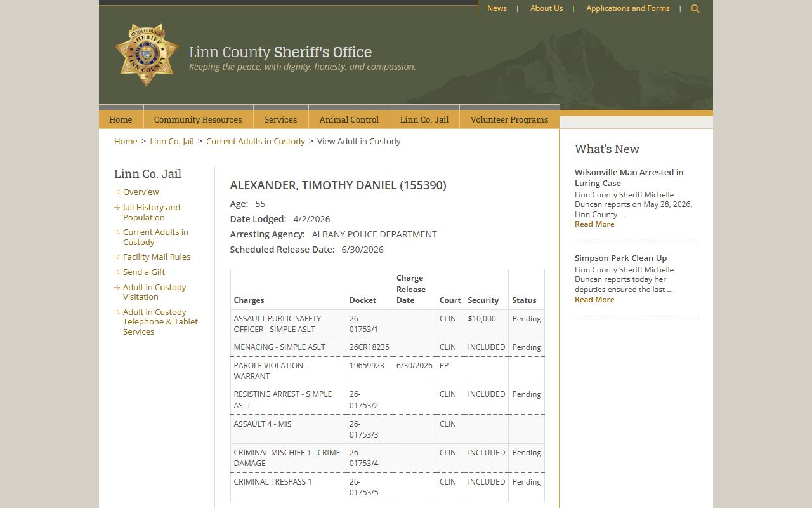Image resolution: width=812 pixels, height=508 pixels.
Task: Select RESISTING ARREST - SIMPLE ASLT cell
Action: tap(288, 399)
